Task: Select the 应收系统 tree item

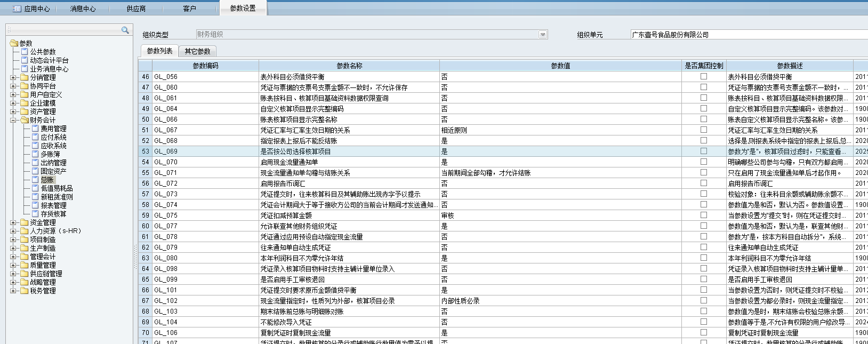Action: click(x=53, y=146)
